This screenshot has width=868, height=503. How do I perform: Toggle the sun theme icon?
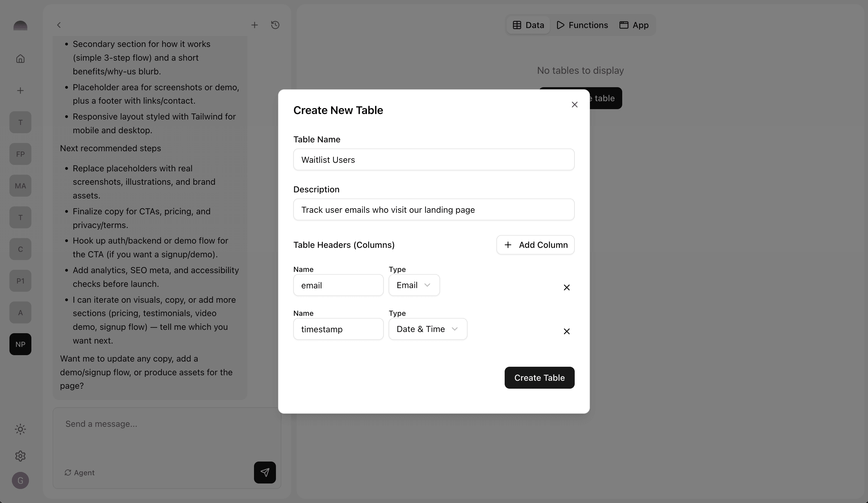(20, 429)
